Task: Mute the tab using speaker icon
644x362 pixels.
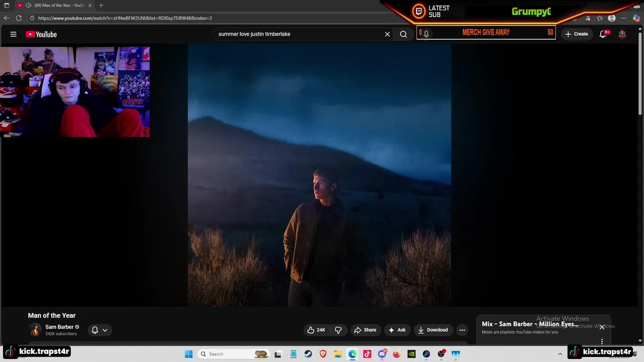Action: [29, 5]
